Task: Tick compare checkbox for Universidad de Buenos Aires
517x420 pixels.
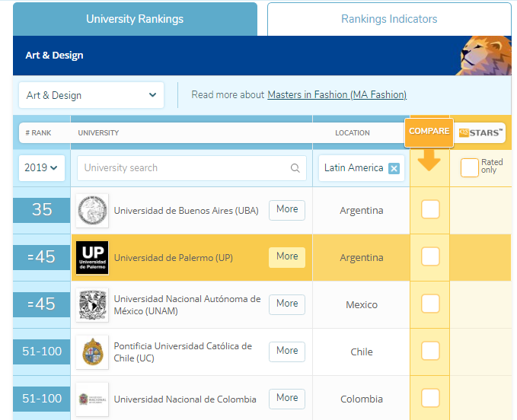Action: click(430, 209)
